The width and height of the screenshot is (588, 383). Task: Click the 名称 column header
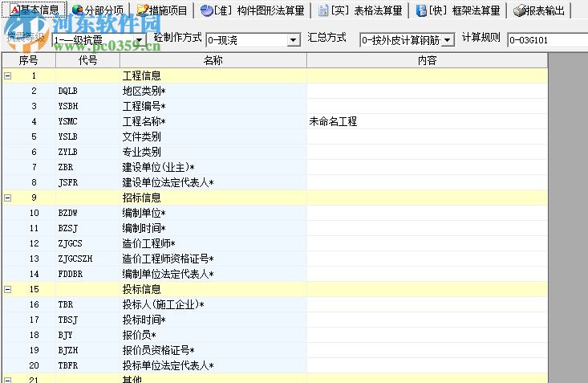pos(213,60)
